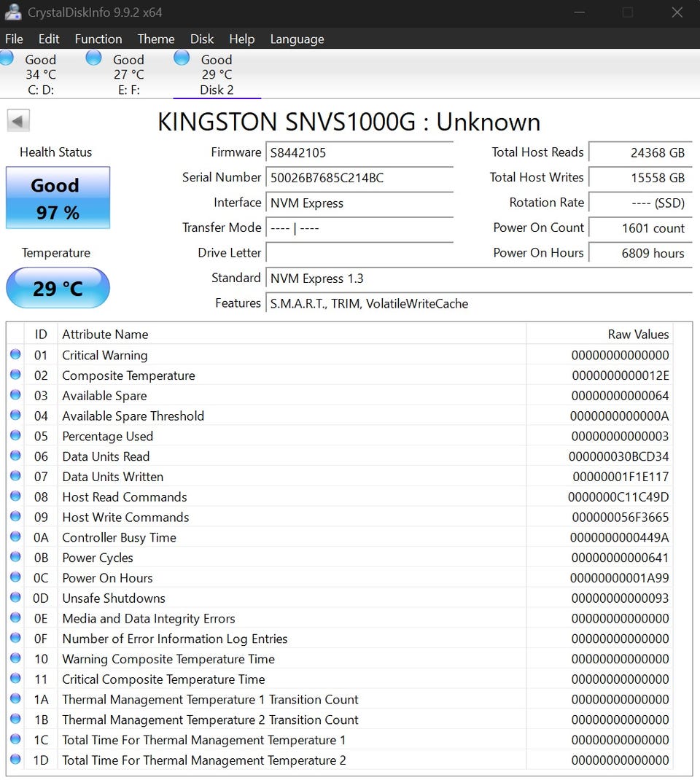Click the Features field with S.M.A.R.T., TRIM
The height and width of the screenshot is (780, 700).
coord(479,303)
